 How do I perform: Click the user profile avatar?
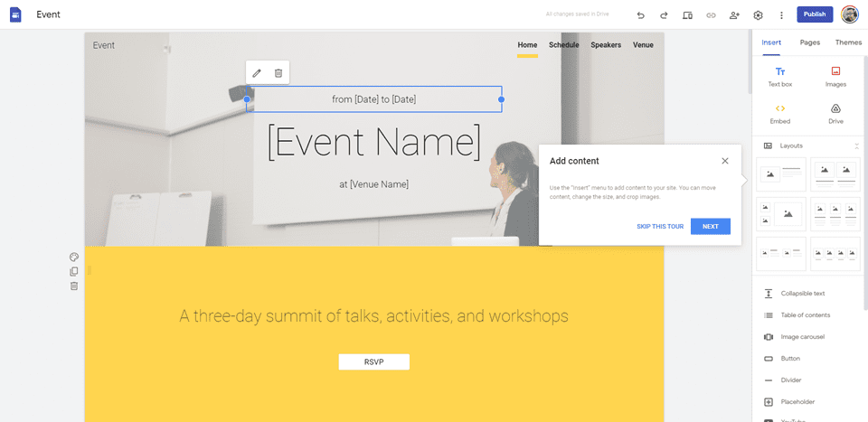pyautogui.click(x=850, y=15)
